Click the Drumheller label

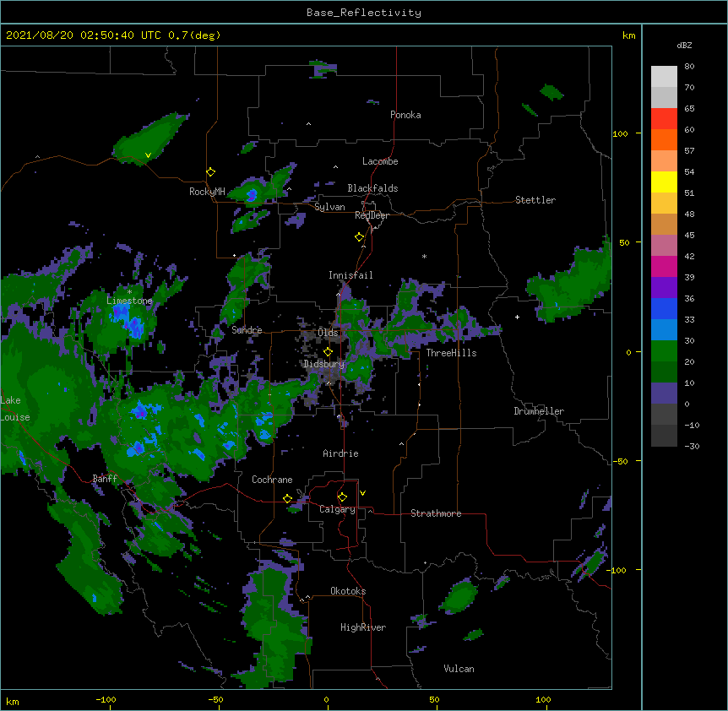(x=539, y=411)
